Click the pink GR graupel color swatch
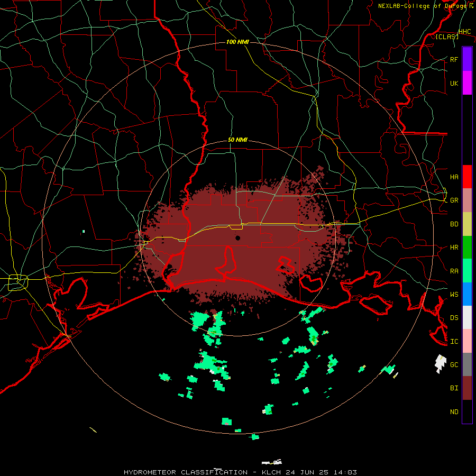476x476 pixels. [x=467, y=200]
